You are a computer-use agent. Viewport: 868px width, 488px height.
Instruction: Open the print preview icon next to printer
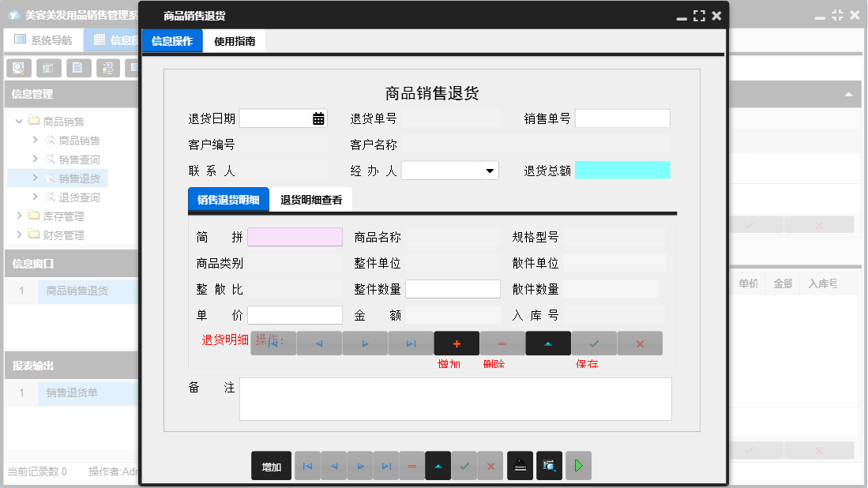coord(548,465)
